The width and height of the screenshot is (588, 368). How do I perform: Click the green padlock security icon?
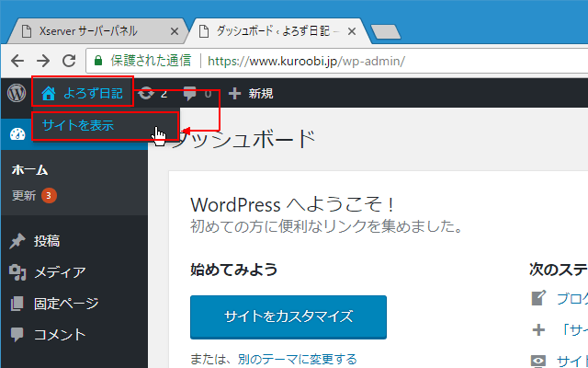(x=98, y=61)
